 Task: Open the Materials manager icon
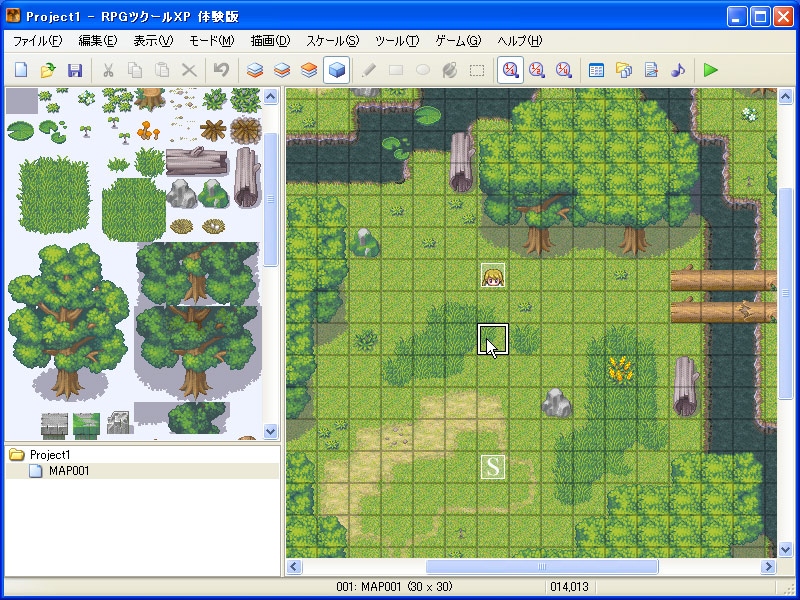623,69
